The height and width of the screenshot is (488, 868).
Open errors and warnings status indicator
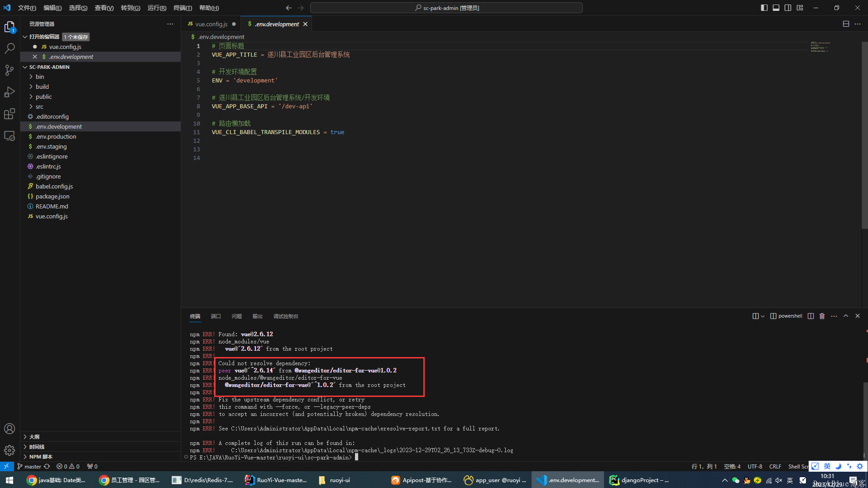point(68,466)
